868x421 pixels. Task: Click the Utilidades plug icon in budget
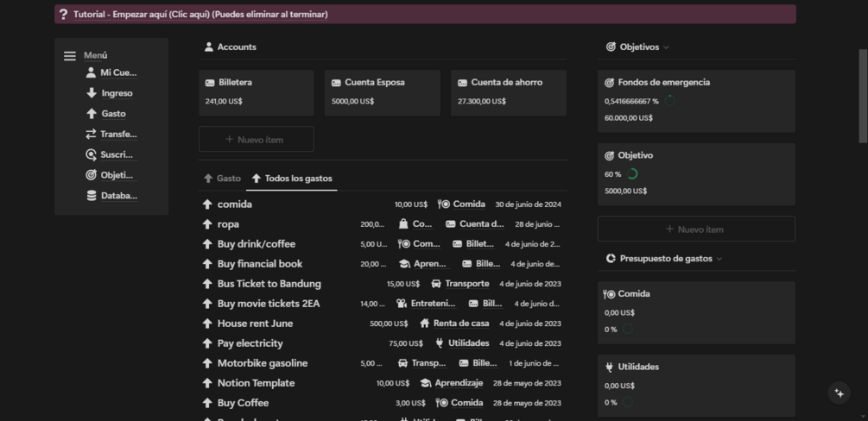pos(610,367)
